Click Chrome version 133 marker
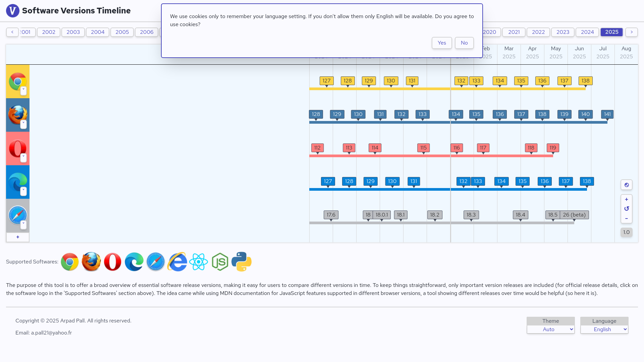The image size is (644, 362). pyautogui.click(x=476, y=81)
